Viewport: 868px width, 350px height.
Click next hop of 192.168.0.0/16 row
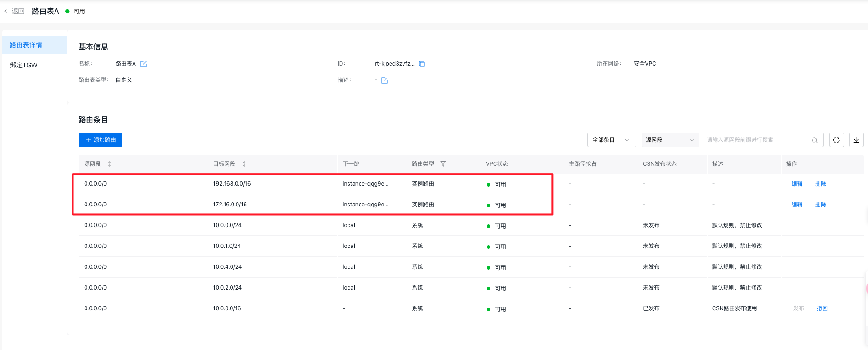pos(365,184)
